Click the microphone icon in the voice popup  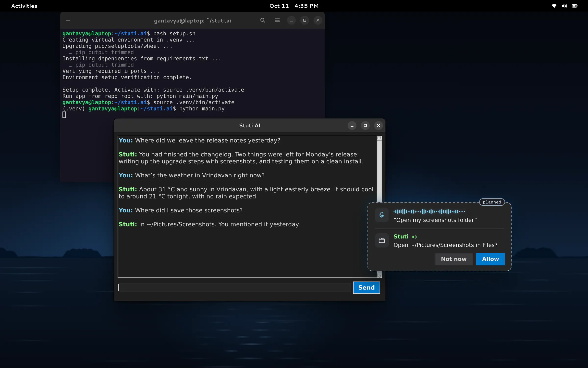coord(382,215)
